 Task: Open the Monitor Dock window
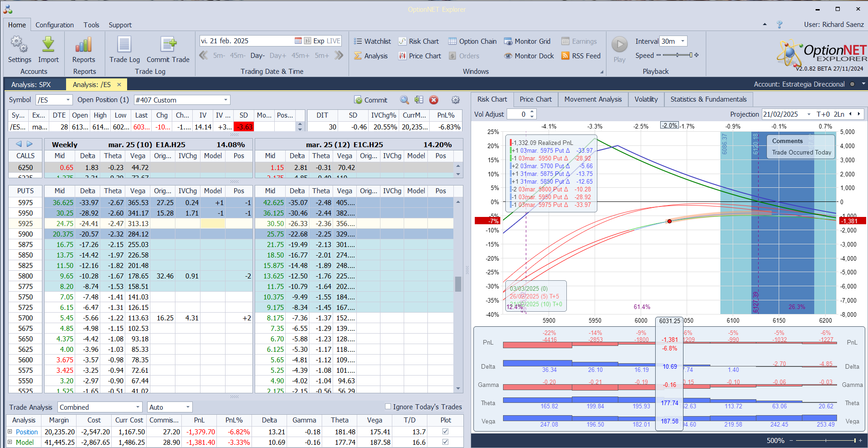(x=529, y=56)
